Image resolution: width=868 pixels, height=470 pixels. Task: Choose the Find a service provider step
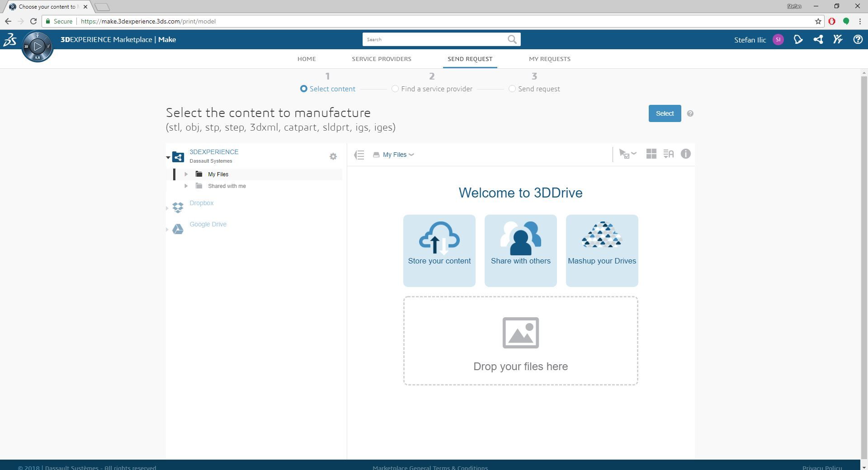(395, 89)
